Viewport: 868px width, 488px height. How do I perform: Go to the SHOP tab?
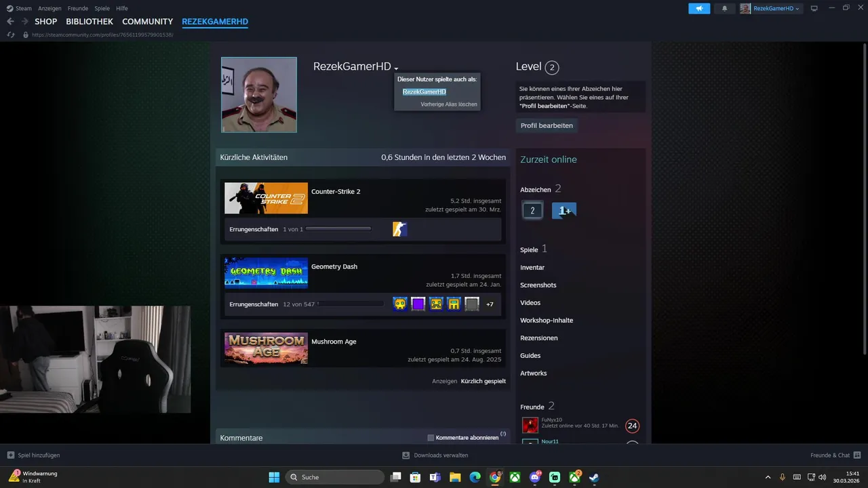(46, 22)
